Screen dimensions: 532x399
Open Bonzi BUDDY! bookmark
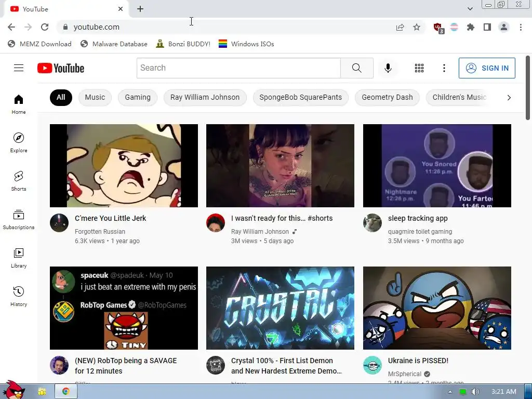tap(183, 44)
